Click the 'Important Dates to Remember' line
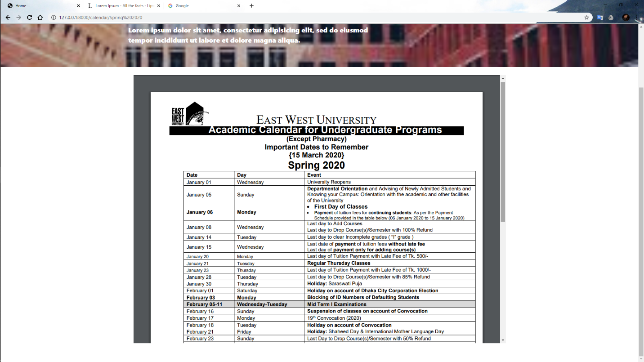Viewport: 644px width, 362px height. point(317,147)
